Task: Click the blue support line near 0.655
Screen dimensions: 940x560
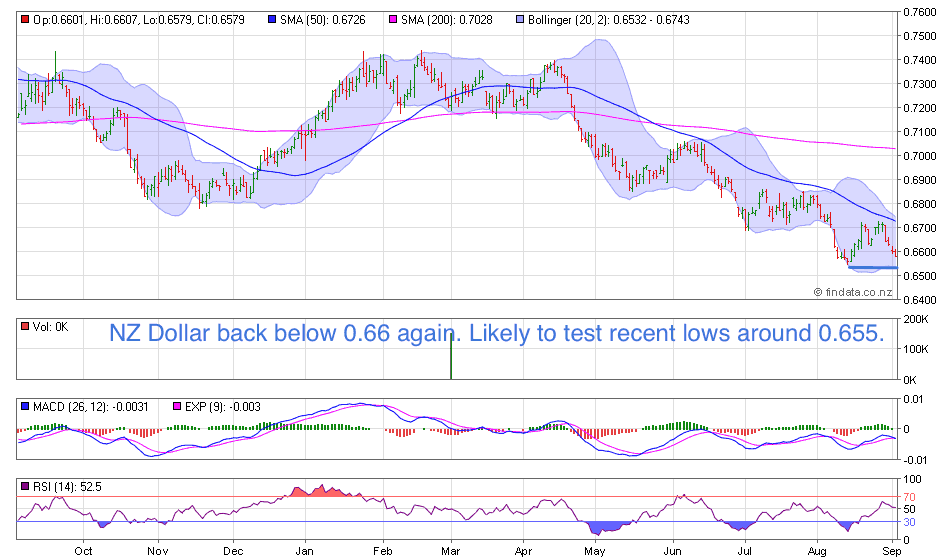Action: coord(871,267)
